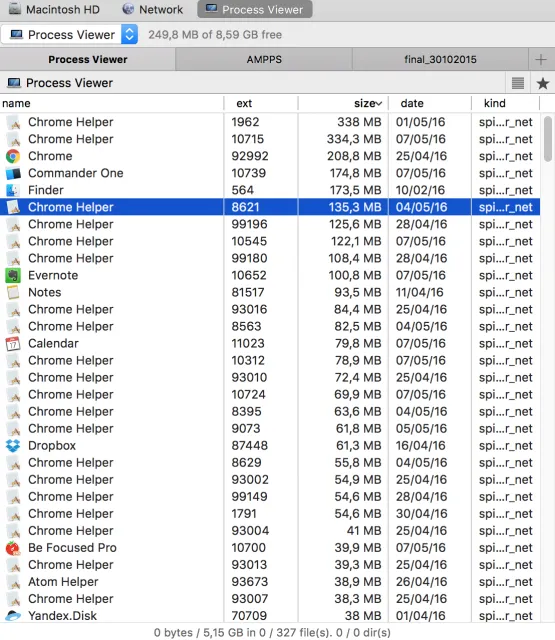The image size is (555, 640).
Task: Click the 05/05/16 date cell
Action: pyautogui.click(x=422, y=429)
